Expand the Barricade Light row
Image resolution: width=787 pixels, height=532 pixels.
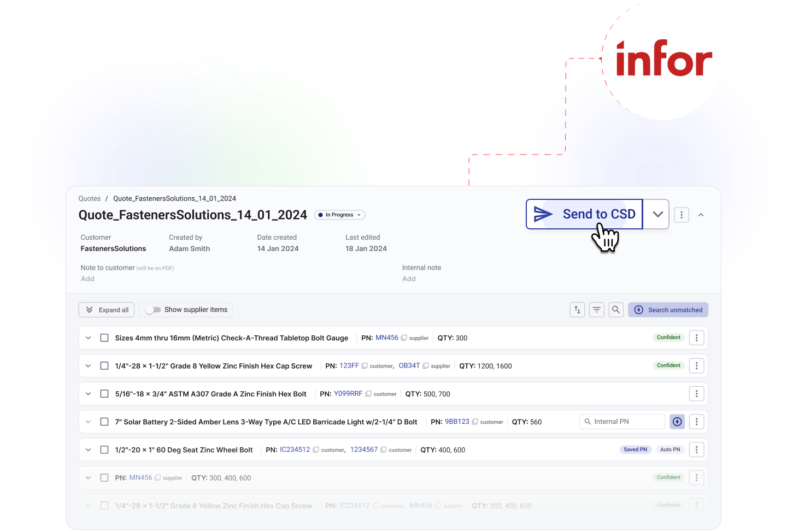coord(88,422)
